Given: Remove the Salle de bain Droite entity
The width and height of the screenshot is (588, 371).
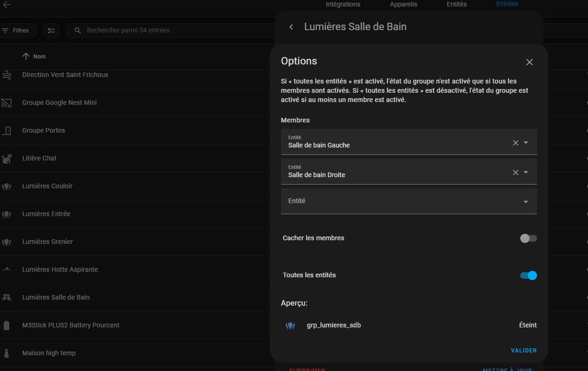Looking at the screenshot, I should [x=516, y=173].
